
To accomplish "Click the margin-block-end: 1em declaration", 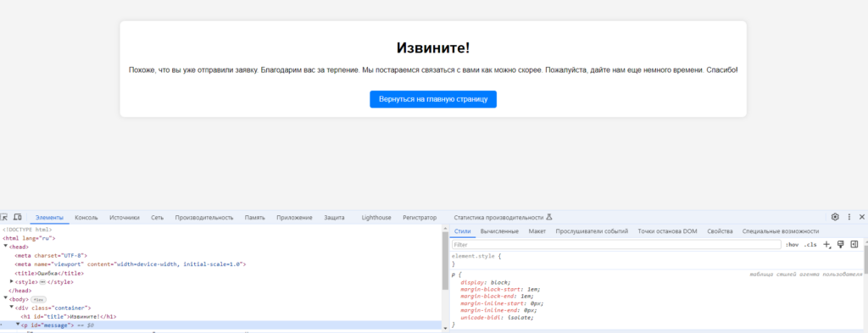I will (x=497, y=297).
